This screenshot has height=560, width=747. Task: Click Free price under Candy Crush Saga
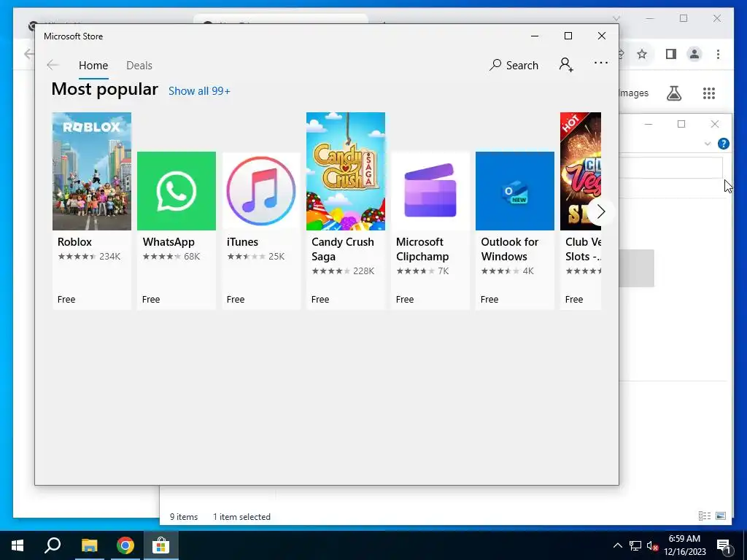point(320,300)
